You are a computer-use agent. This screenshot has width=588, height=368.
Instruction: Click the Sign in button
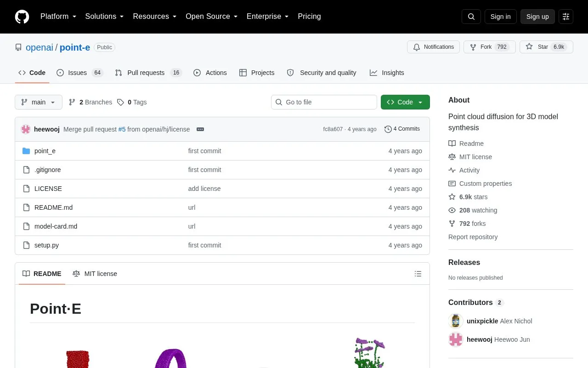pos(501,17)
